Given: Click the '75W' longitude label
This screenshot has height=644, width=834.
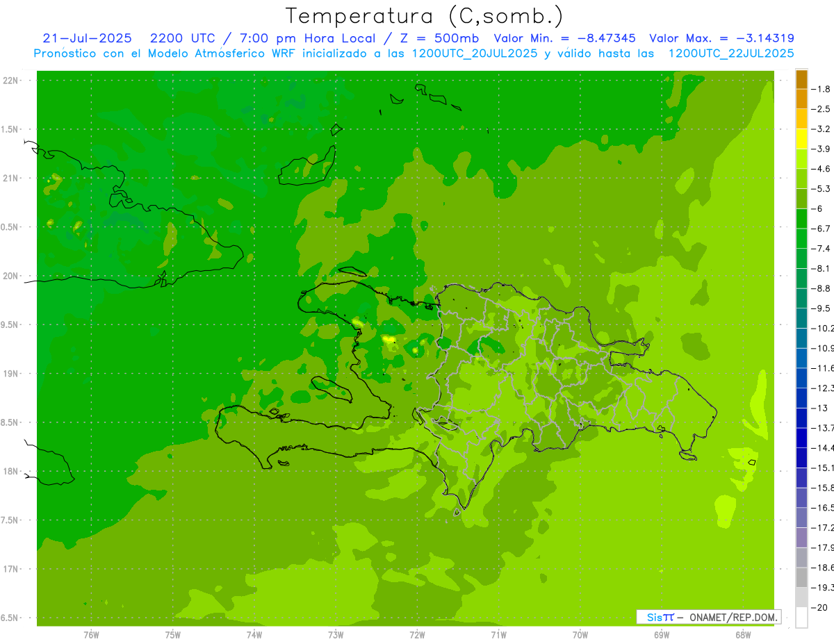Looking at the screenshot, I should 172,635.
